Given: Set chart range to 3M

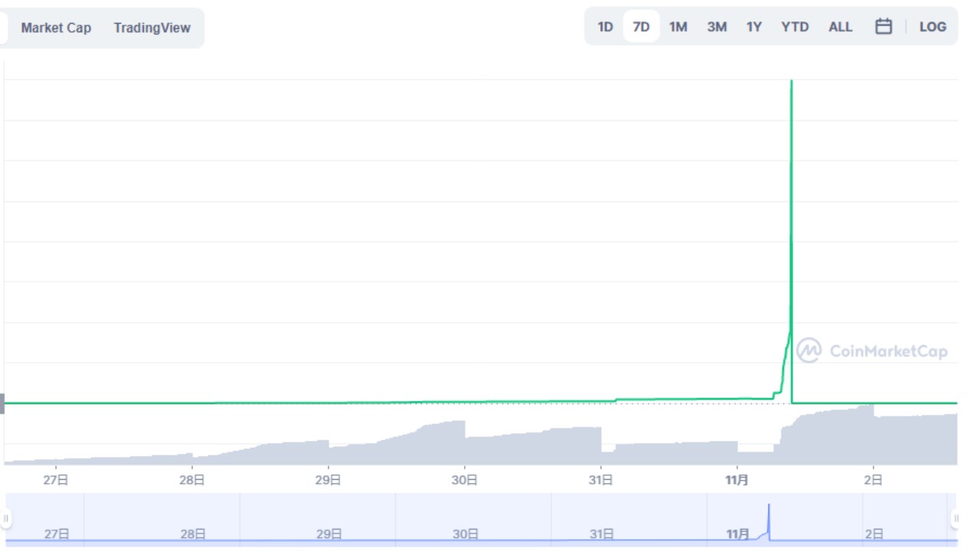Looking at the screenshot, I should pos(717,27).
